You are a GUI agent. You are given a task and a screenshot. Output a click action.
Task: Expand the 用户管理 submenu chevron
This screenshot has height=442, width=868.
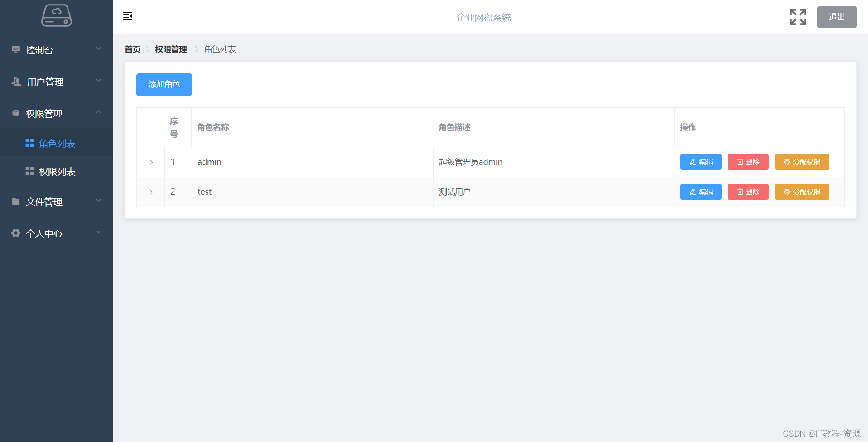[x=99, y=80]
